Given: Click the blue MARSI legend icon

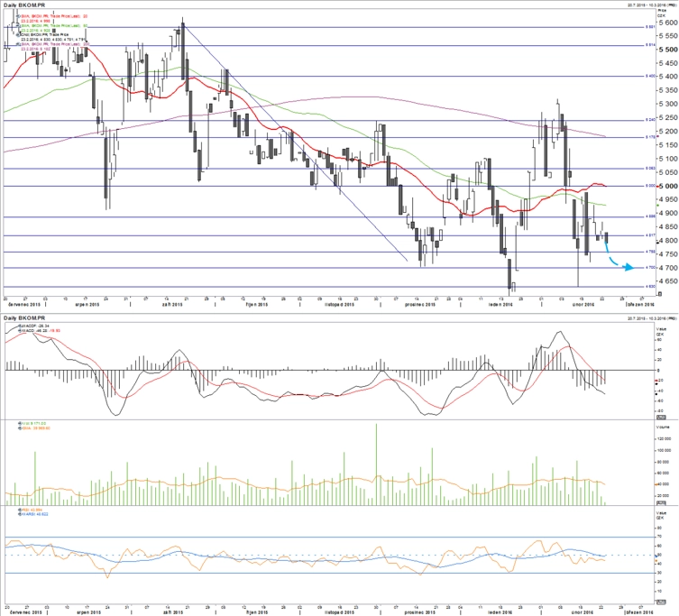Looking at the screenshot, I should pos(20,514).
